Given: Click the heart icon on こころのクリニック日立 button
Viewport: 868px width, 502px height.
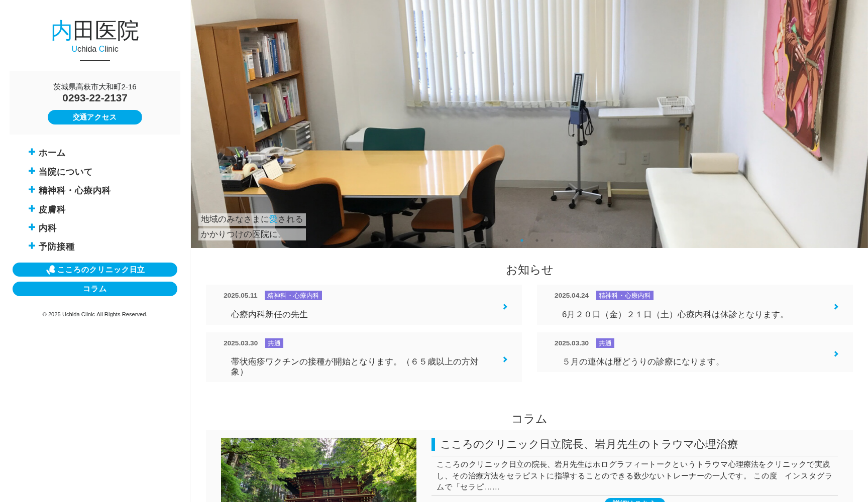Looking at the screenshot, I should (50, 270).
